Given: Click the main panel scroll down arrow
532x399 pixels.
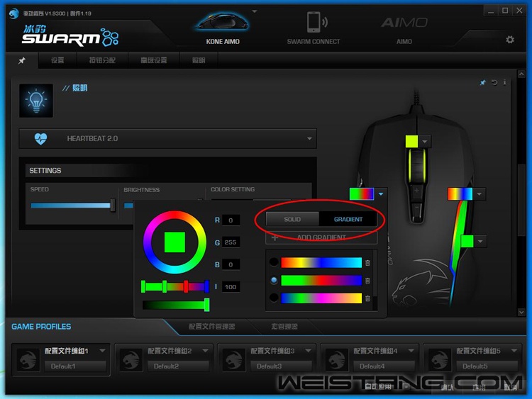Looking at the screenshot, I should coord(521,313).
